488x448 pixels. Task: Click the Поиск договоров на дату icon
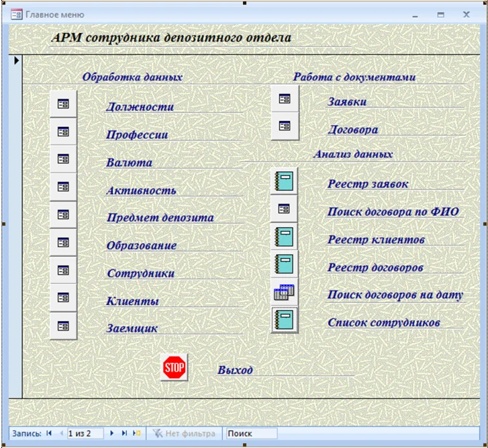click(284, 292)
